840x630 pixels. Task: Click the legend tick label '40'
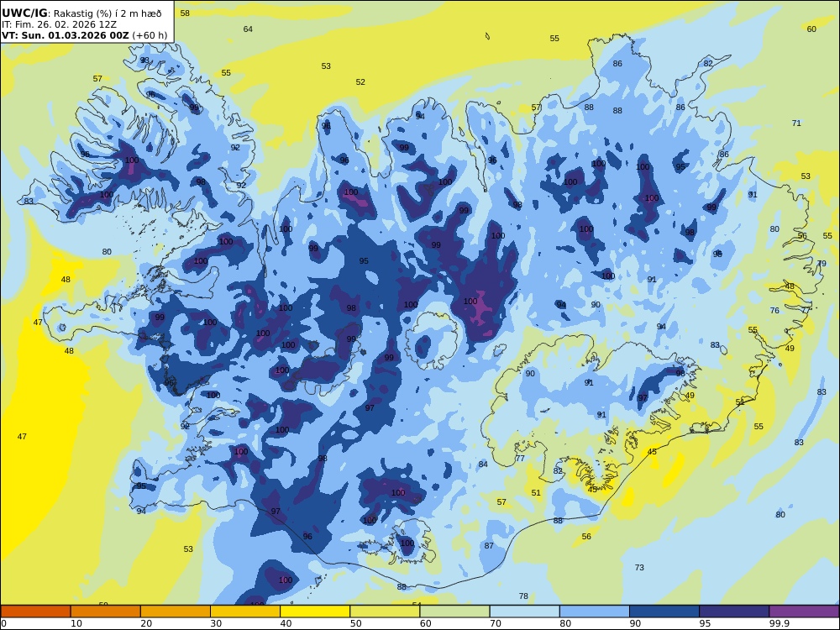pos(286,623)
